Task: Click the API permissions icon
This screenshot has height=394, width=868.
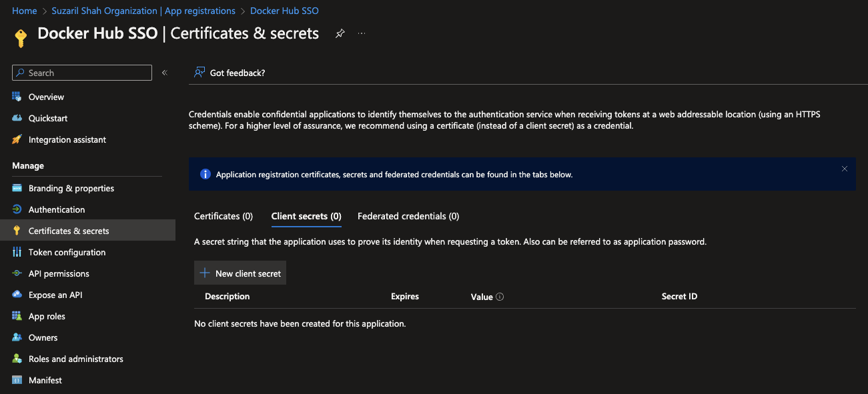Action: [x=17, y=273]
